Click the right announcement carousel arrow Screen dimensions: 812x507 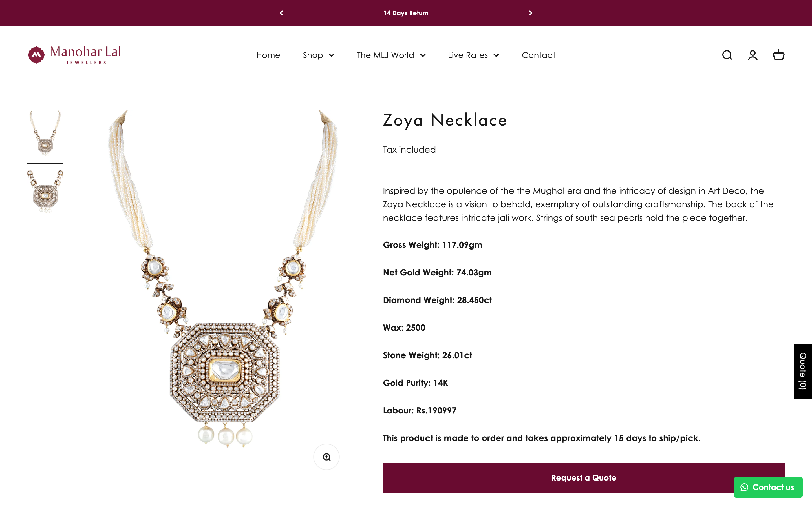click(531, 13)
